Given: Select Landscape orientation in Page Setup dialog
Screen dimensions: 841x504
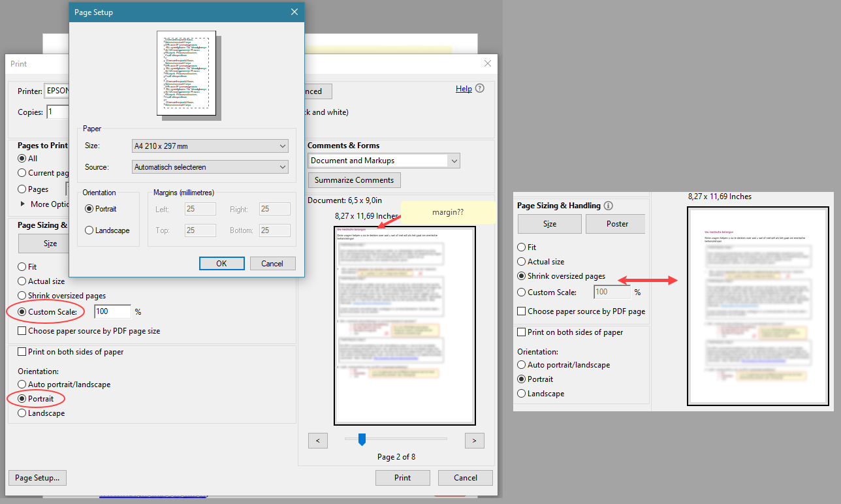Looking at the screenshot, I should [91, 230].
